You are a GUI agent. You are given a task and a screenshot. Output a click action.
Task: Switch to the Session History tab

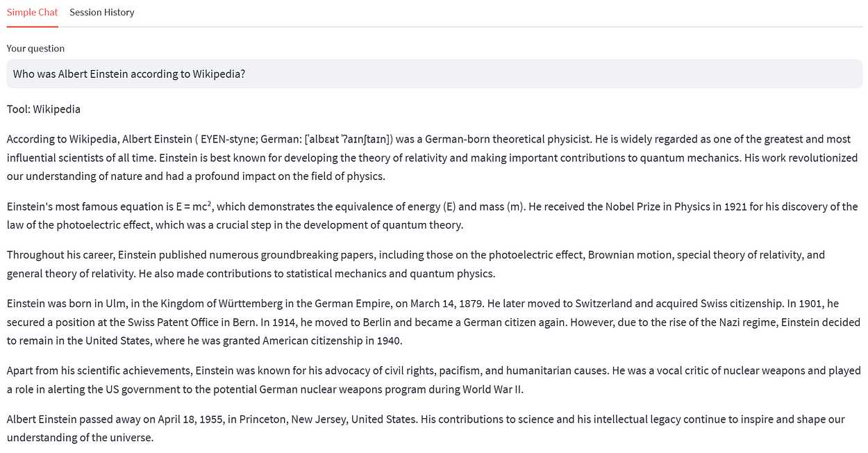click(102, 13)
